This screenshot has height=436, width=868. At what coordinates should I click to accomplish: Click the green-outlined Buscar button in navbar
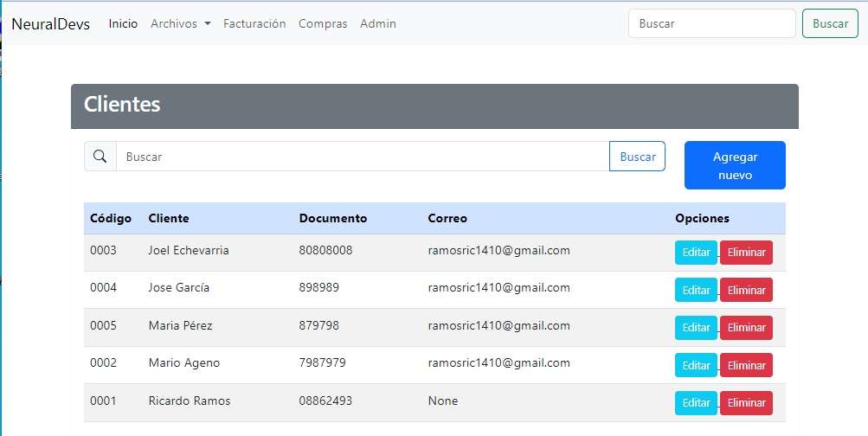[831, 24]
